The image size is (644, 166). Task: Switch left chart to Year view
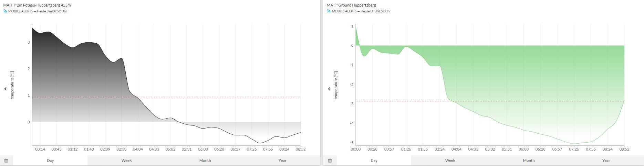(x=282, y=161)
